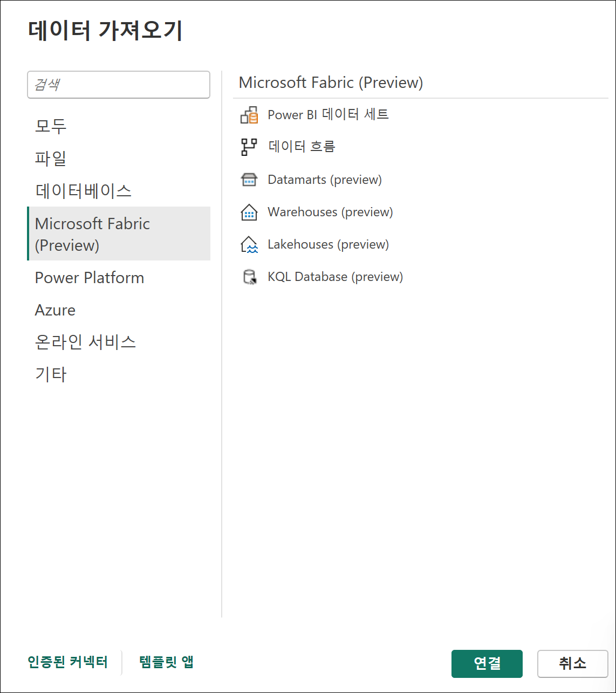Select Datamarts (preview) connector

click(x=325, y=180)
